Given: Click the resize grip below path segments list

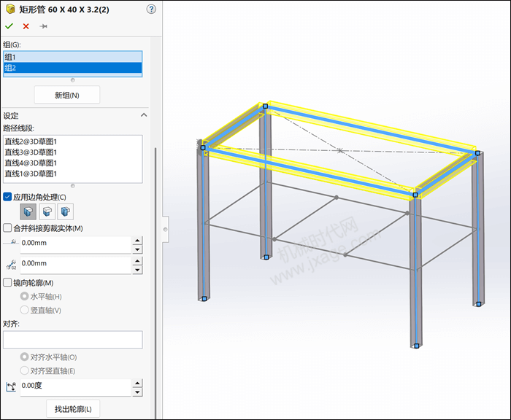Looking at the screenshot, I should (x=73, y=186).
